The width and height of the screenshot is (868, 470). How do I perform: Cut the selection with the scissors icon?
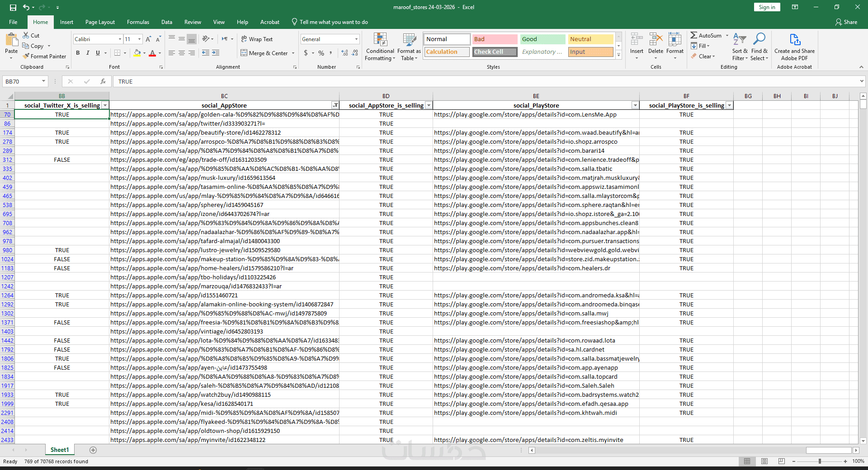click(x=26, y=35)
